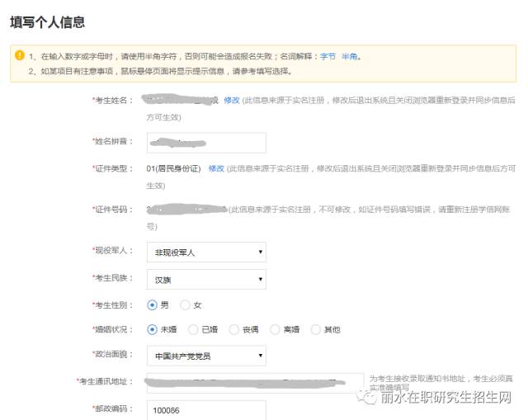Expand the 政治面貌 dropdown list
Screen dimensions: 528x420
[x=206, y=356]
